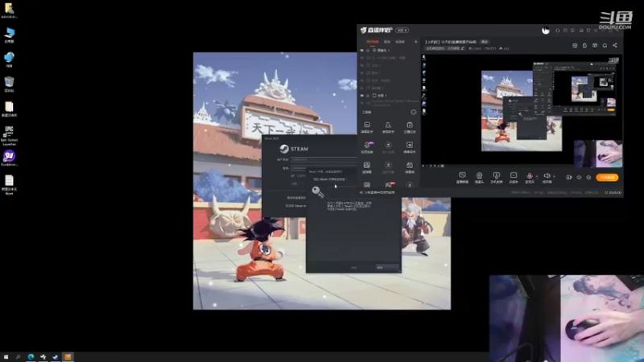Switch to the second scene tab
This screenshot has width=644, height=362.
[x=387, y=42]
